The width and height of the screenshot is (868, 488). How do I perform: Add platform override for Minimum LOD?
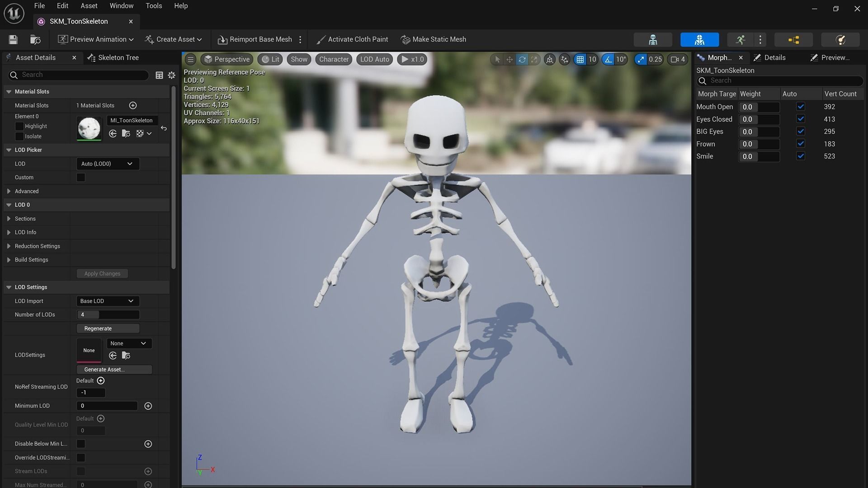(x=148, y=406)
